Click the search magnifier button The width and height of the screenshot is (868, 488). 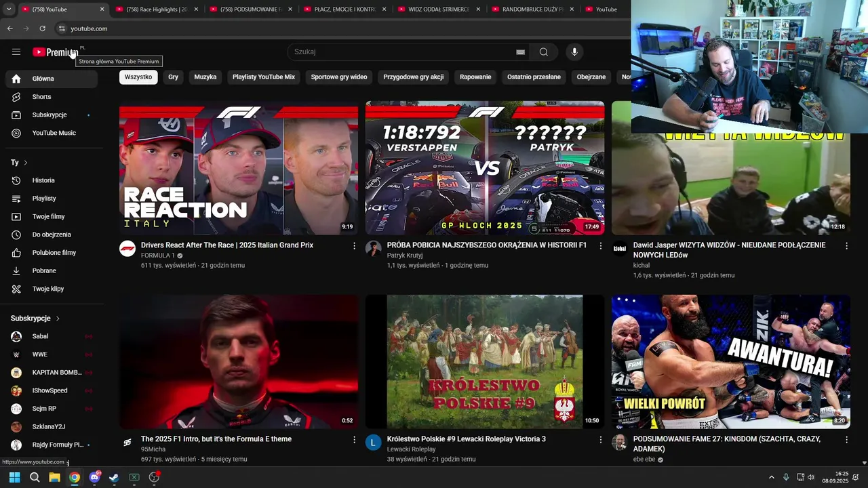(544, 52)
